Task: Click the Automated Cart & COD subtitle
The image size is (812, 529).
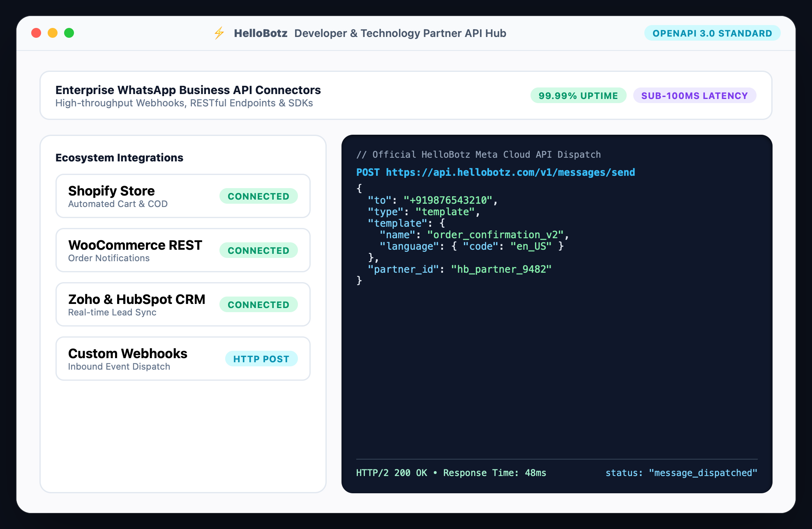Action: tap(118, 204)
